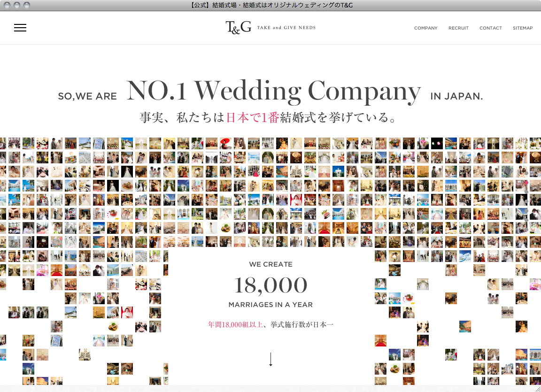Open the hamburger menu icon

tap(20, 28)
